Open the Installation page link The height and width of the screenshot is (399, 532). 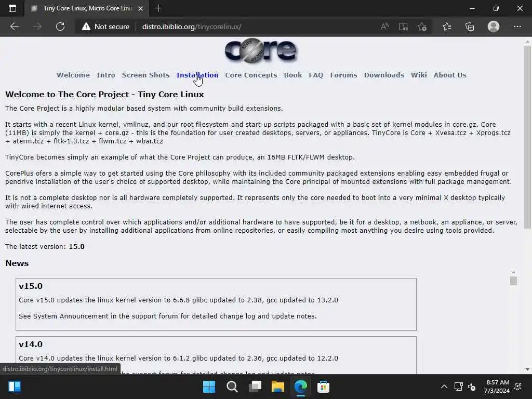point(197,75)
